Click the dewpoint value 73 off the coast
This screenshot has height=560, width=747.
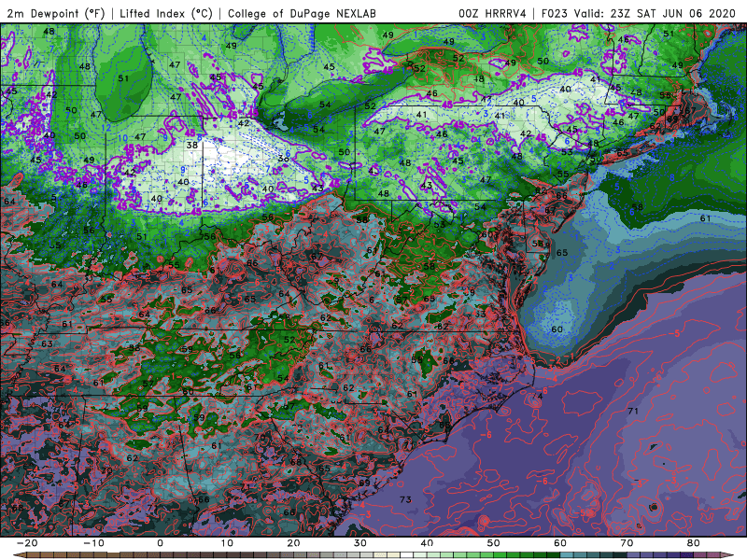point(405,499)
